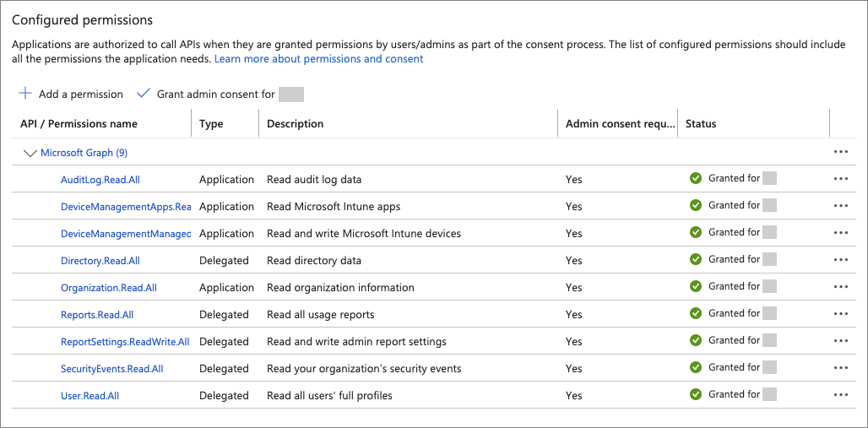Open the Organization.Read.All permission link
Viewport: 868px width, 428px height.
pos(109,288)
